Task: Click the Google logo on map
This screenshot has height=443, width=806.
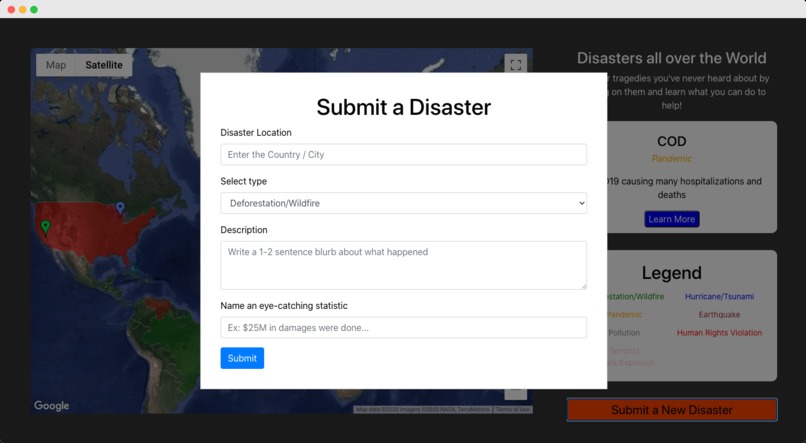Action: pos(51,405)
